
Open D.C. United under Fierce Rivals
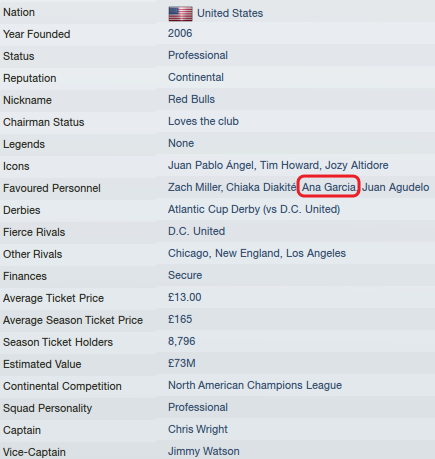tap(197, 231)
